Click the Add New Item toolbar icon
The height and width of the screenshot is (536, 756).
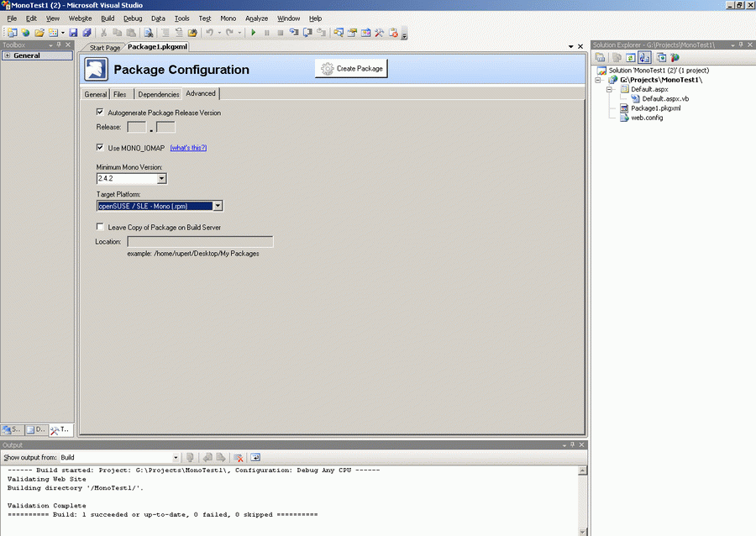tap(53, 32)
